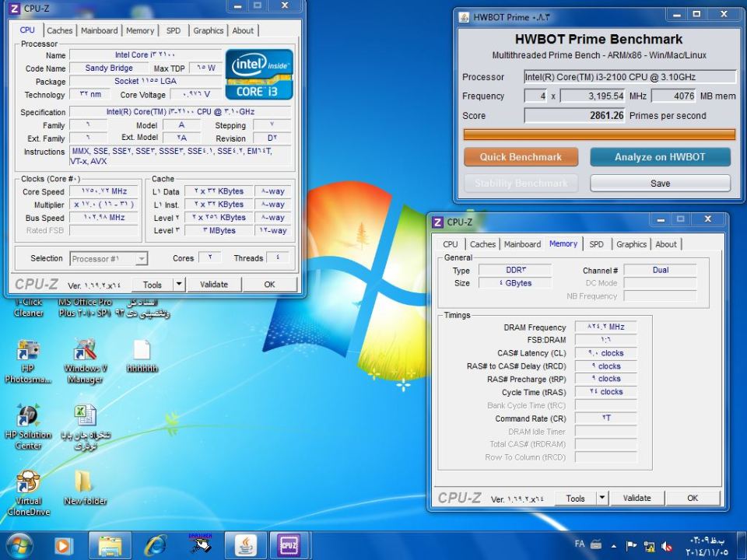Screen dimensions: 747x560
Task: Show hidden tray icons arrow
Action: tap(614, 546)
